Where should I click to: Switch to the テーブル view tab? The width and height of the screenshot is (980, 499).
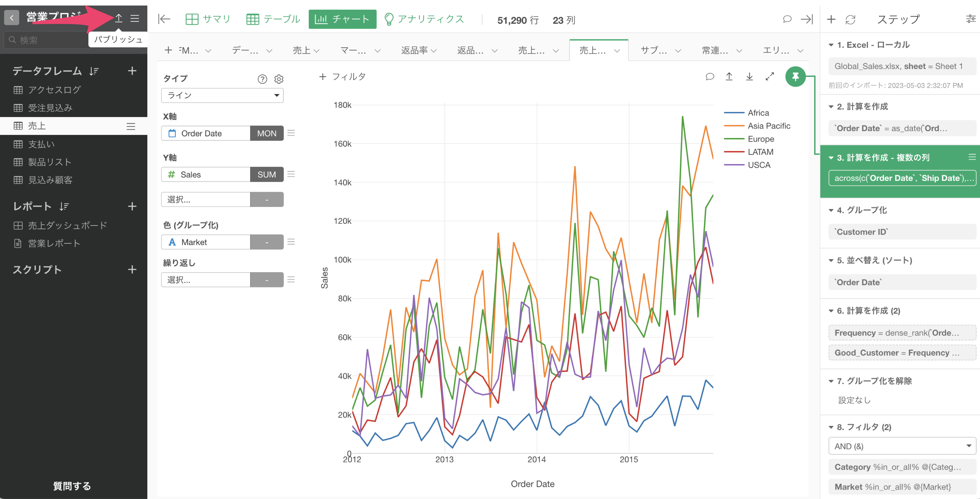pyautogui.click(x=273, y=19)
